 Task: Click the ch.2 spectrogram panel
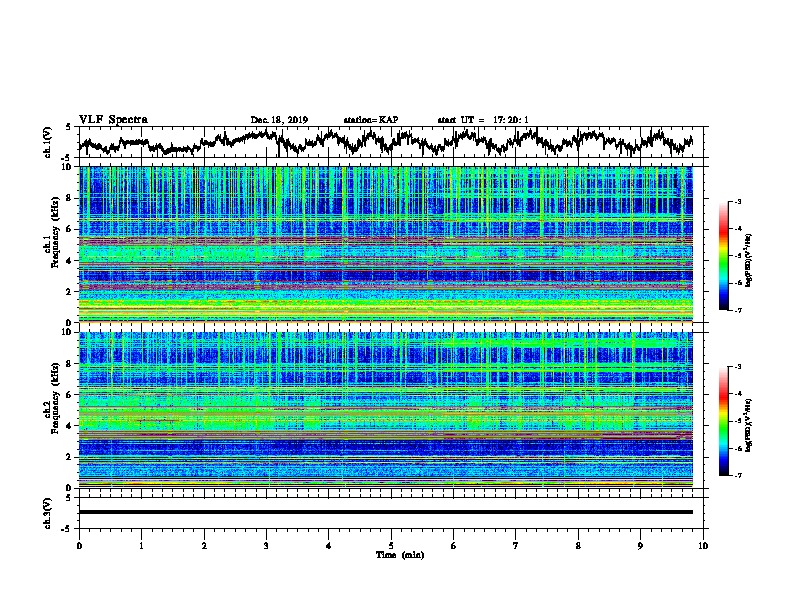[385, 410]
